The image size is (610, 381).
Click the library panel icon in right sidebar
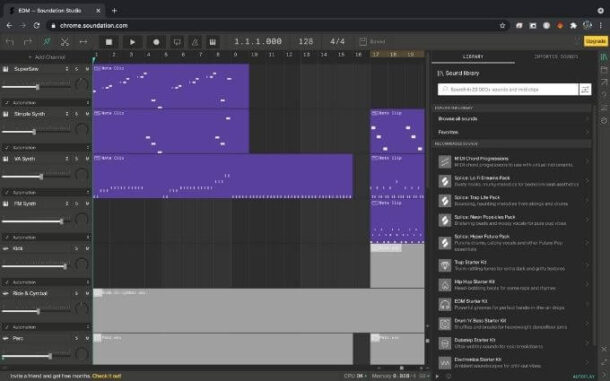click(603, 57)
